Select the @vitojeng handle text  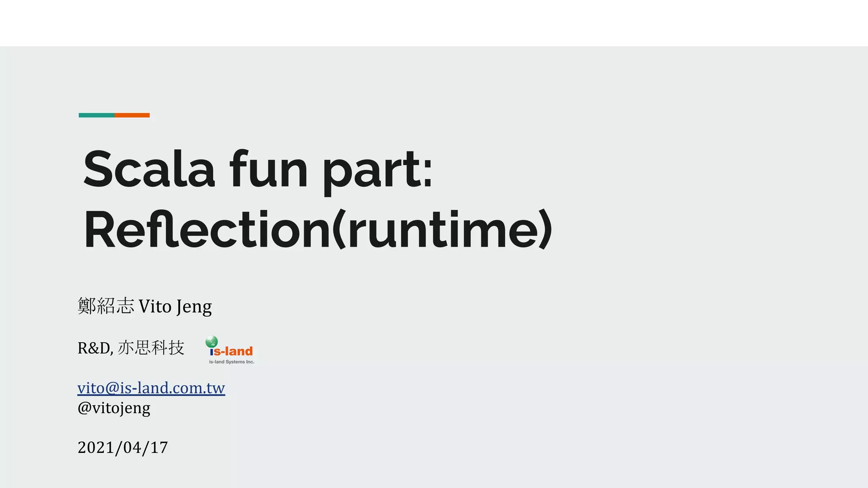[114, 408]
